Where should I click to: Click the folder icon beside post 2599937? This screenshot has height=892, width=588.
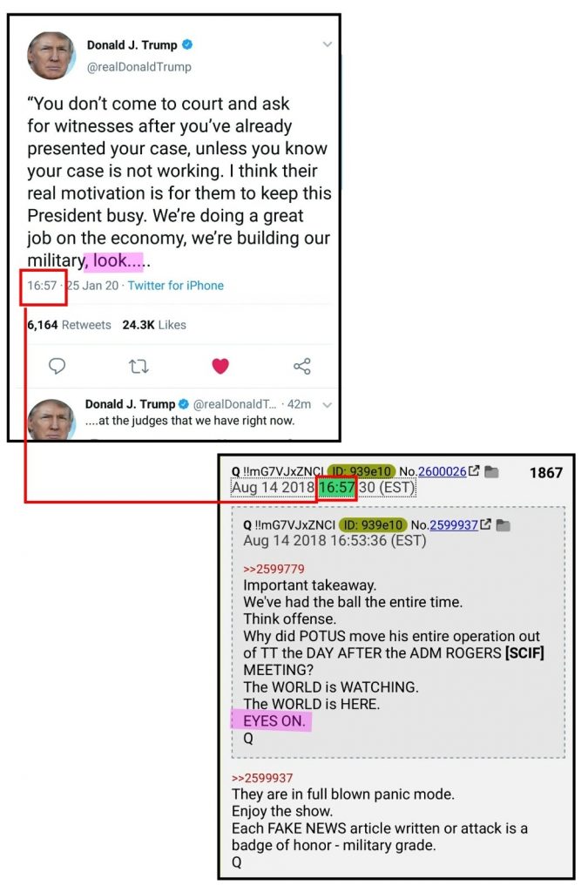504,525
